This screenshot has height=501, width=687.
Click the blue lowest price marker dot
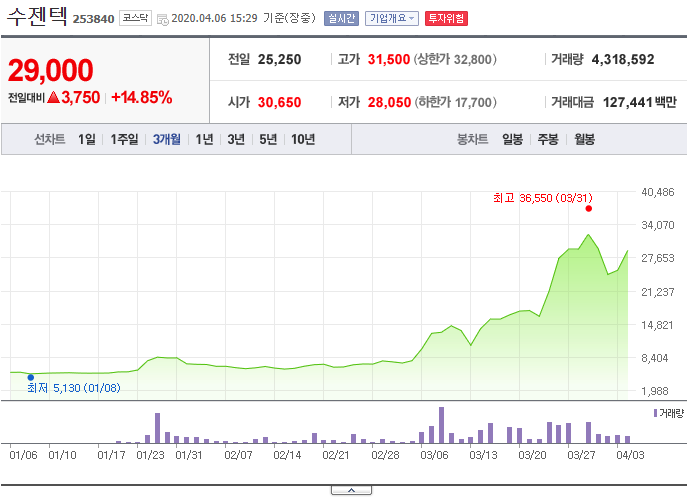31,377
